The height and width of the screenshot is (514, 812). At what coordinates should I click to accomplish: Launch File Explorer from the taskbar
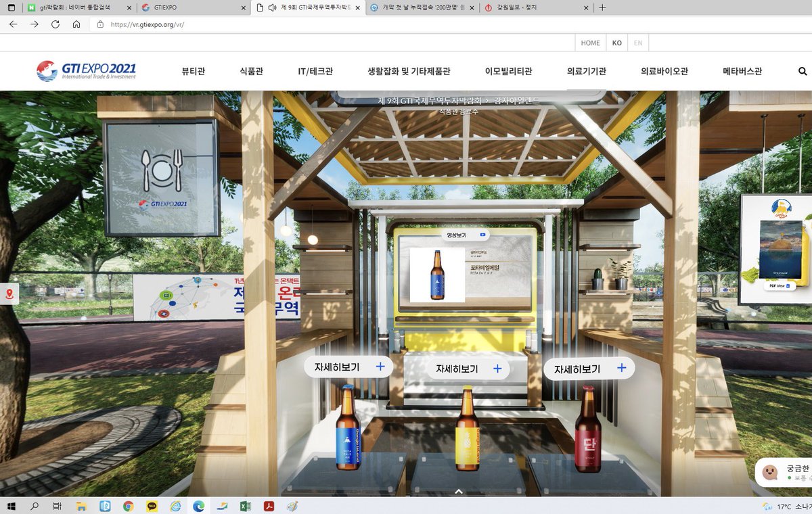[81, 506]
